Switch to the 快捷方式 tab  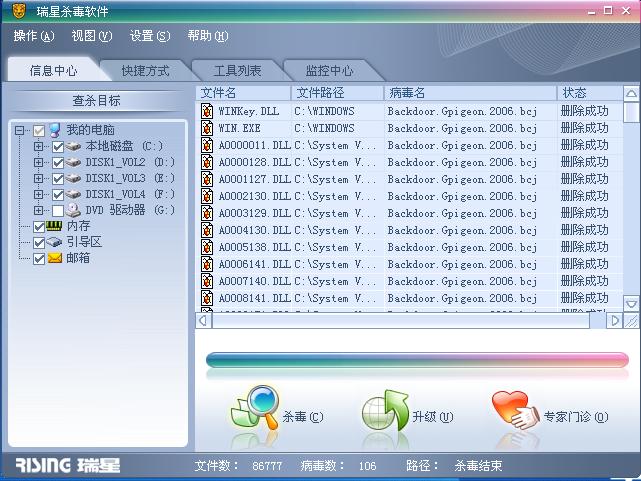tap(145, 71)
